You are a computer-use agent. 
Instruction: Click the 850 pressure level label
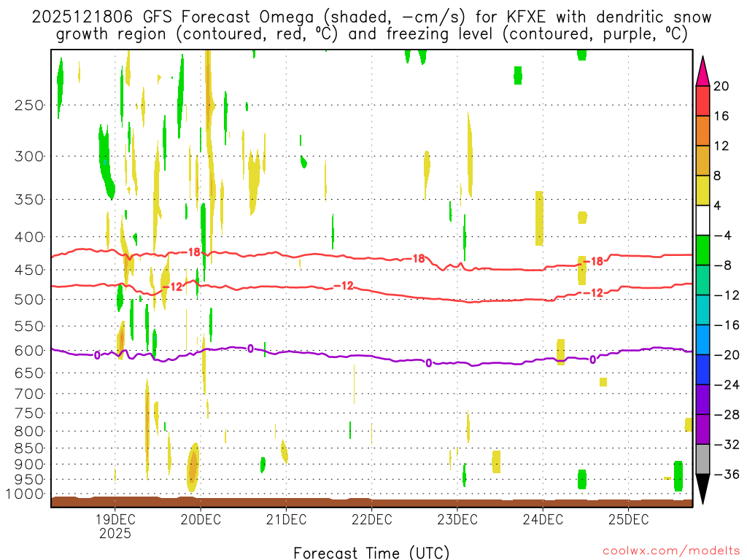tap(29, 448)
